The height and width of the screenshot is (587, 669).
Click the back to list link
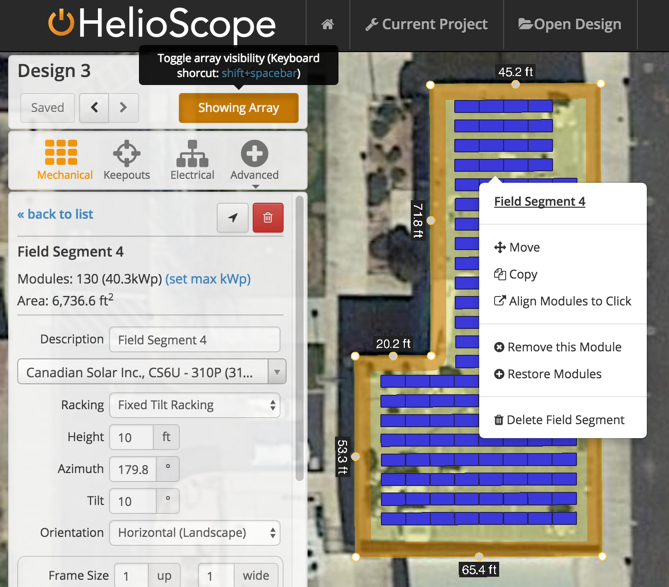[x=55, y=214]
